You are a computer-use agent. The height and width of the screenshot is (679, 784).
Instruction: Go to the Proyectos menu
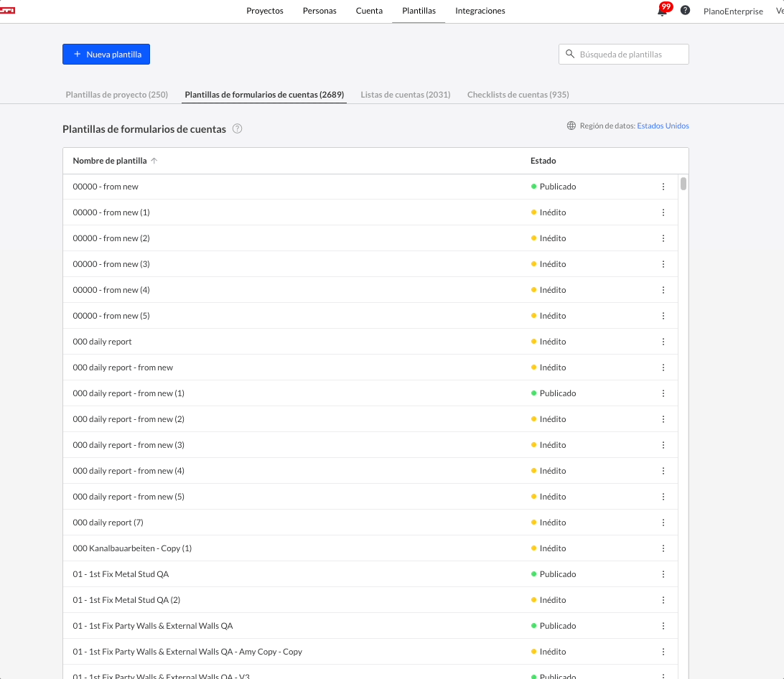[264, 11]
